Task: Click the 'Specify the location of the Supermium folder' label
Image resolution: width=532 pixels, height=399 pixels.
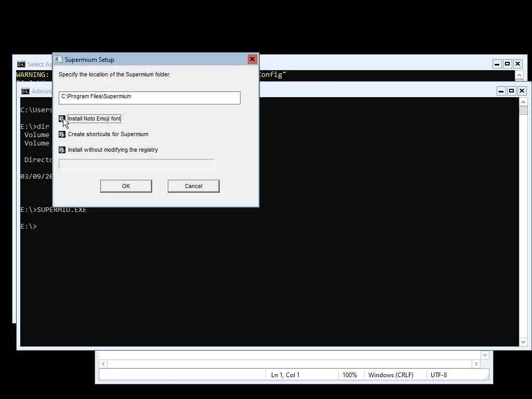Action: tap(114, 74)
